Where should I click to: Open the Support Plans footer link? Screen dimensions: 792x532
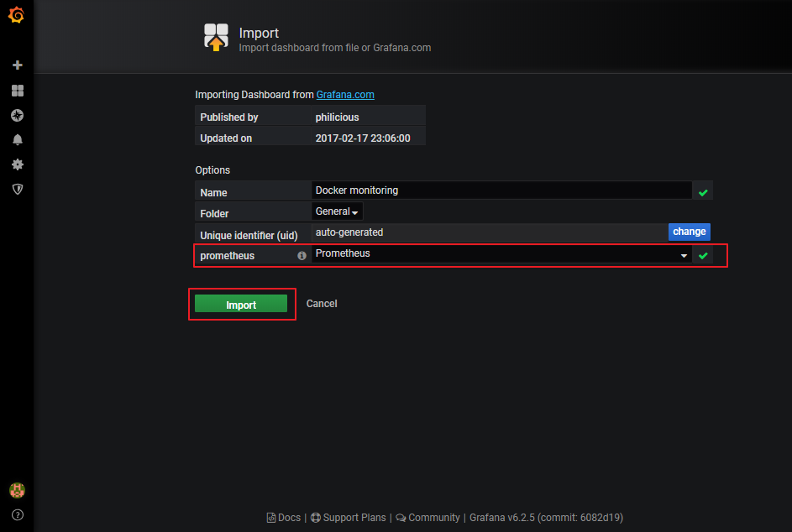tap(348, 518)
